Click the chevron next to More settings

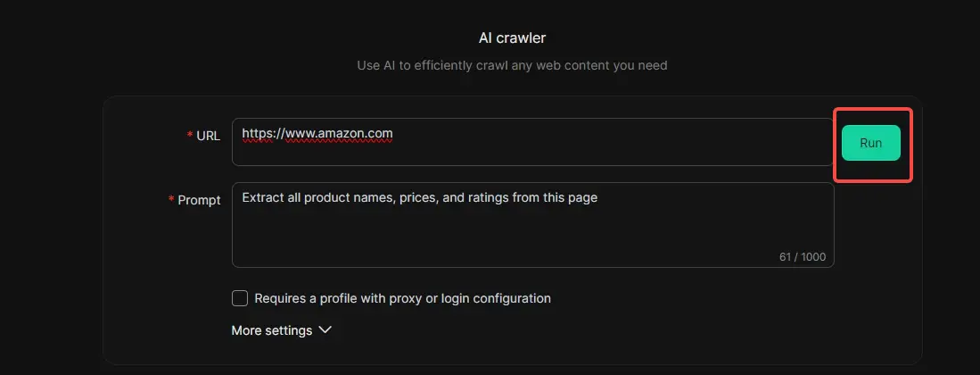(x=325, y=330)
